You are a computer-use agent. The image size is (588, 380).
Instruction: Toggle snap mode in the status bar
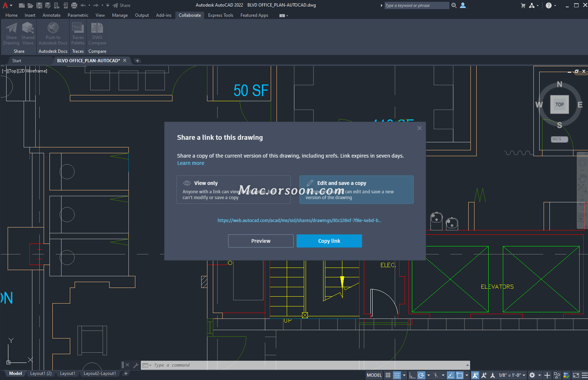[397, 375]
